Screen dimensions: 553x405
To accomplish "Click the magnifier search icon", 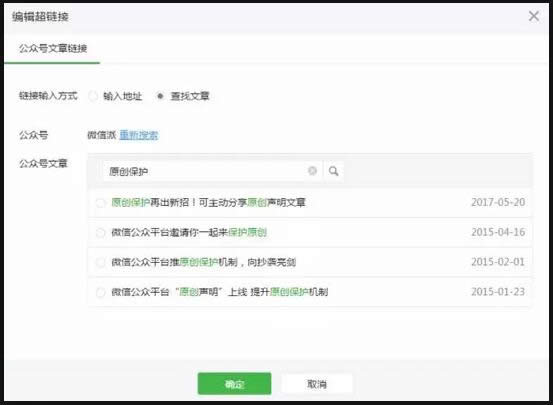I will pos(334,171).
